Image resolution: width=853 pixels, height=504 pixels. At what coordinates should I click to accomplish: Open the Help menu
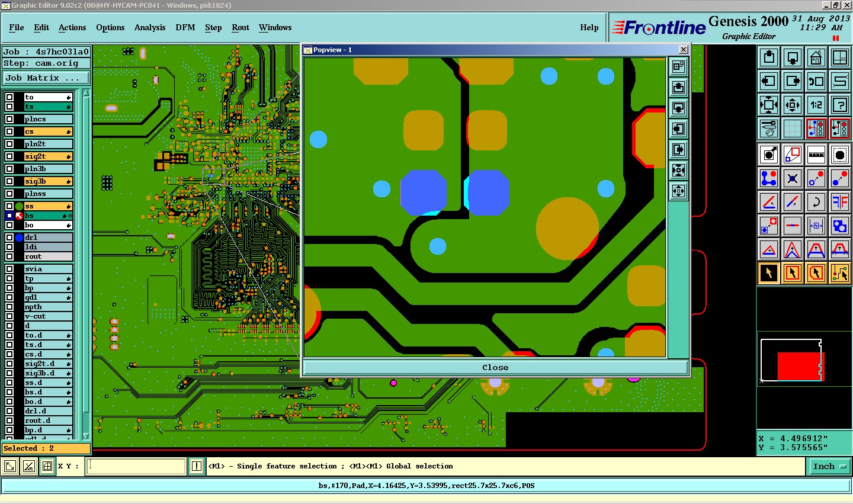tap(589, 27)
